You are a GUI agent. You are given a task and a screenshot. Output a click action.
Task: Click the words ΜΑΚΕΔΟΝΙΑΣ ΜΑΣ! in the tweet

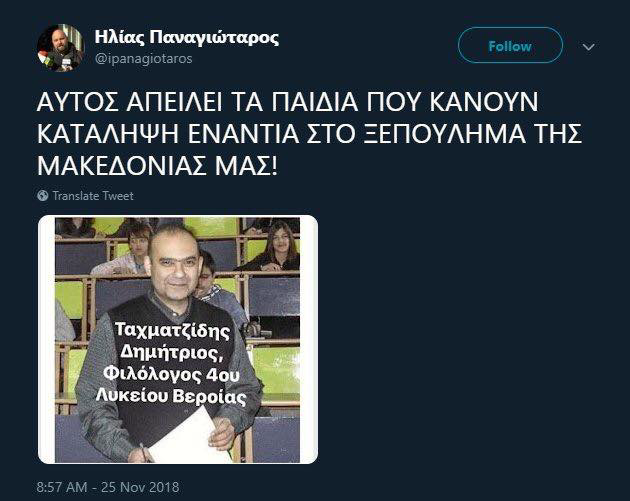pyautogui.click(x=157, y=166)
